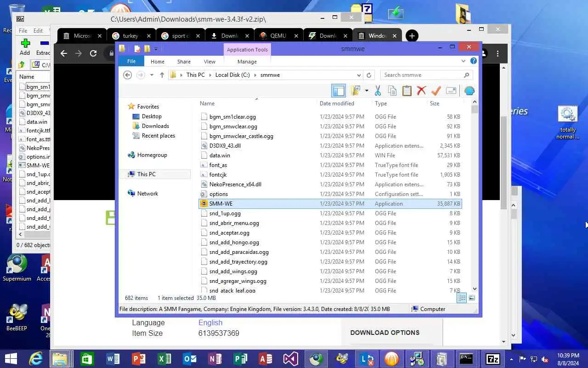Click the orange checkmark icon in toolbar
Screen dimensions: 588x368
[436, 91]
